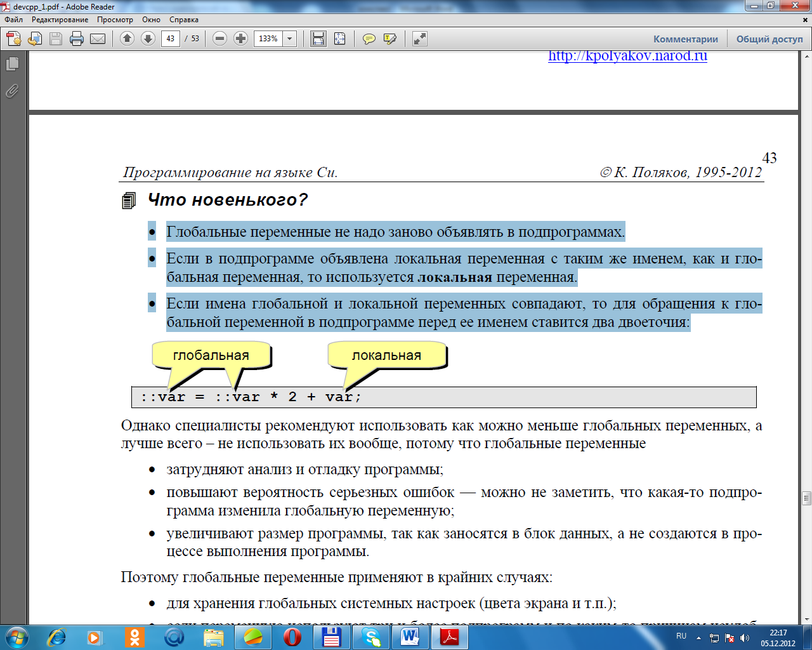Viewport: 812px width, 650px height.
Task: Select the highlight text tool
Action: (x=390, y=39)
